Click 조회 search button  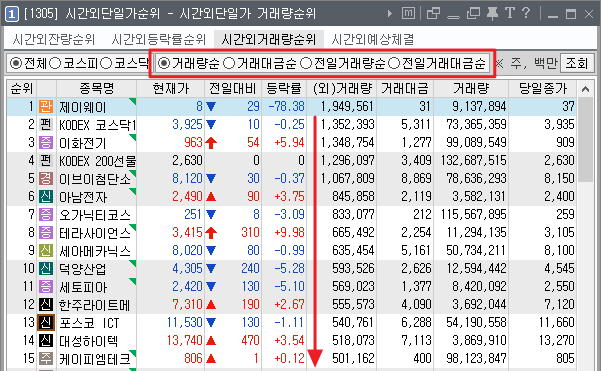pos(577,63)
